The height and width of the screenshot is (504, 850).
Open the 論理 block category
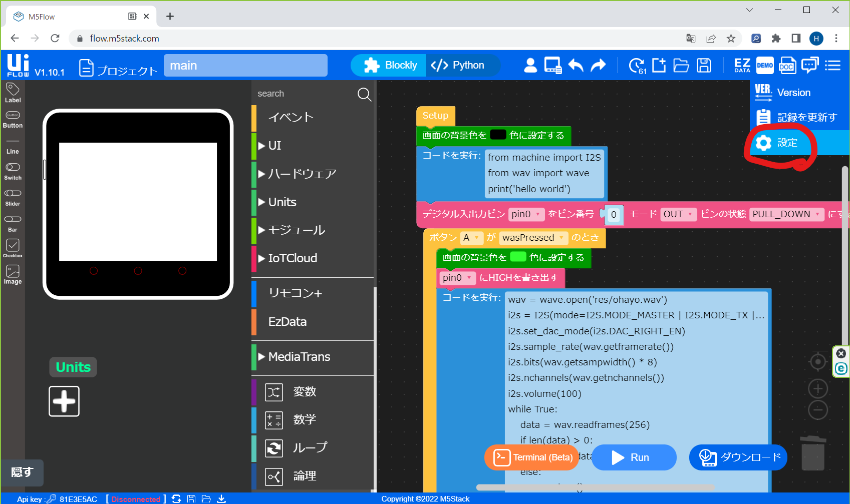coord(313,476)
